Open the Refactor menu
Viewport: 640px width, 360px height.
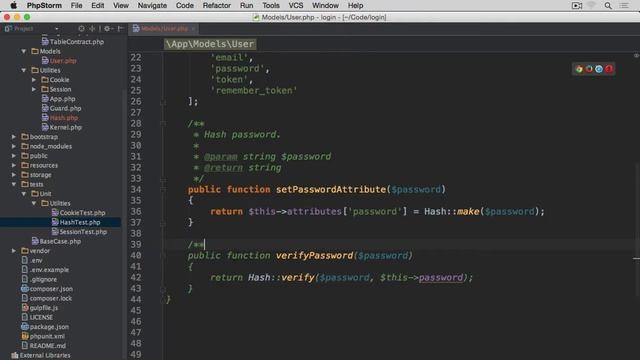[x=216, y=5]
